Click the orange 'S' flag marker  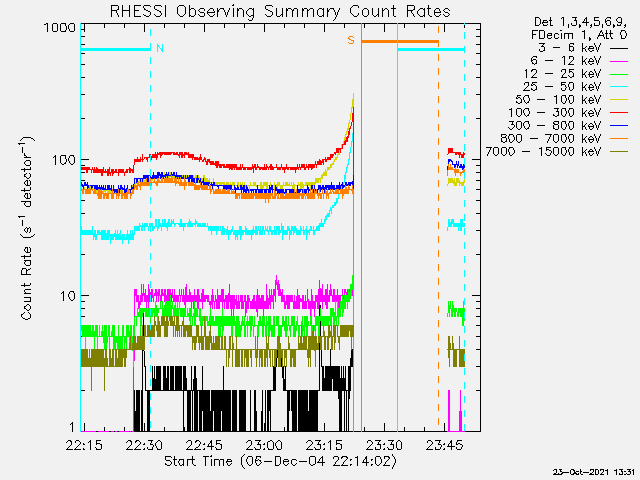[x=351, y=40]
